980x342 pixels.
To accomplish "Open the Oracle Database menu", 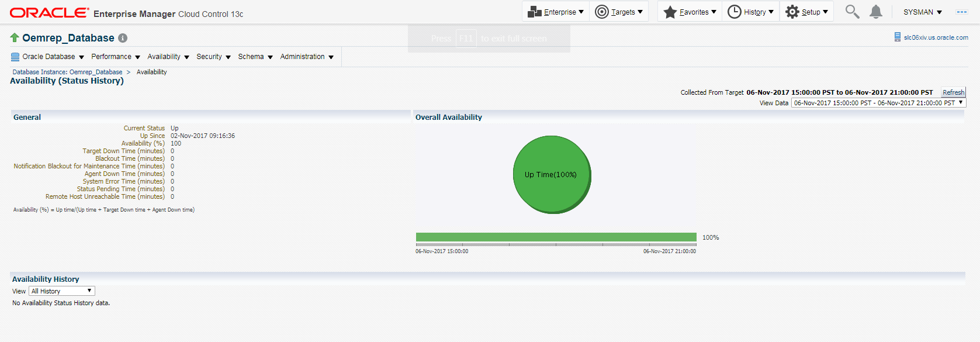I will pos(53,57).
